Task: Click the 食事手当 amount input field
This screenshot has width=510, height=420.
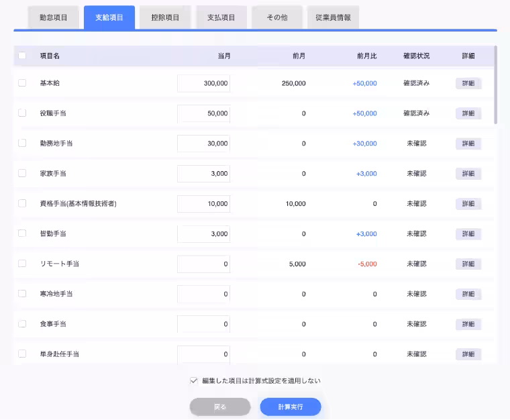Action: [x=204, y=324]
